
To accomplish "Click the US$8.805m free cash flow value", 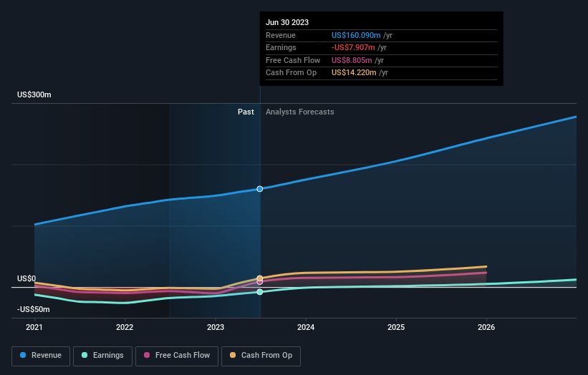I will click(352, 60).
